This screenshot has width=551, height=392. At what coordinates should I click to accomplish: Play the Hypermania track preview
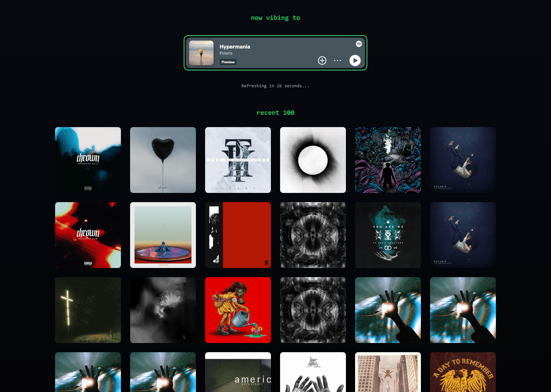point(355,60)
